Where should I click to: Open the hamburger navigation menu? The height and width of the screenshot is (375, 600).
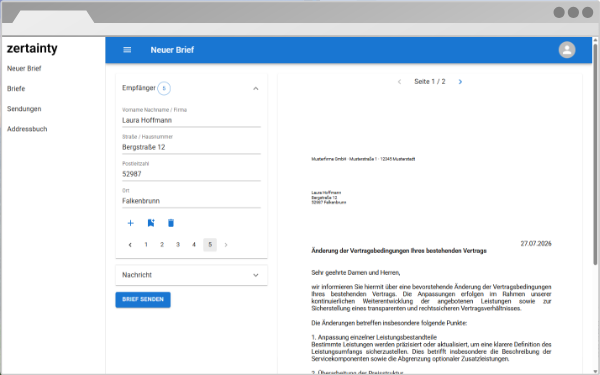(x=127, y=50)
